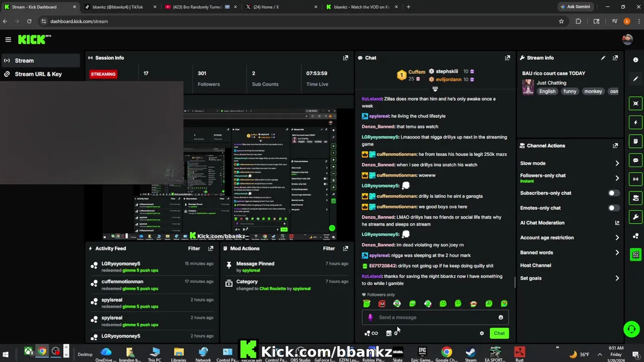Click the user avatar at top right
Image resolution: width=644 pixels, height=362 pixels.
coord(627,39)
